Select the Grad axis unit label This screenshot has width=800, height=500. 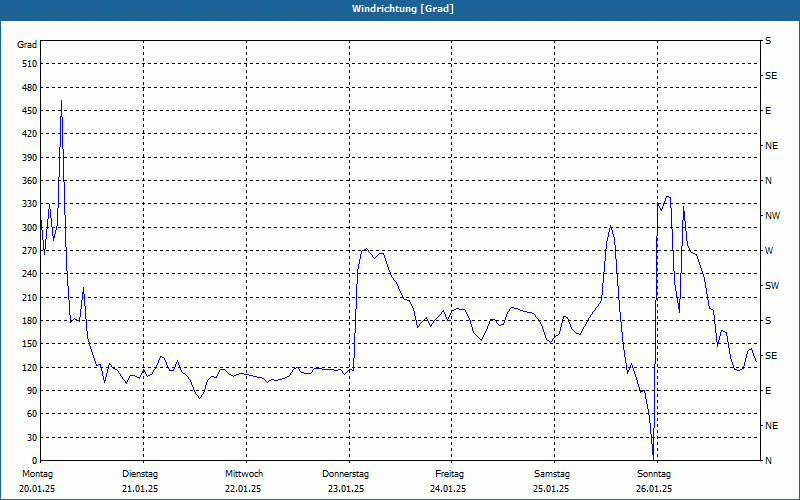click(x=27, y=45)
